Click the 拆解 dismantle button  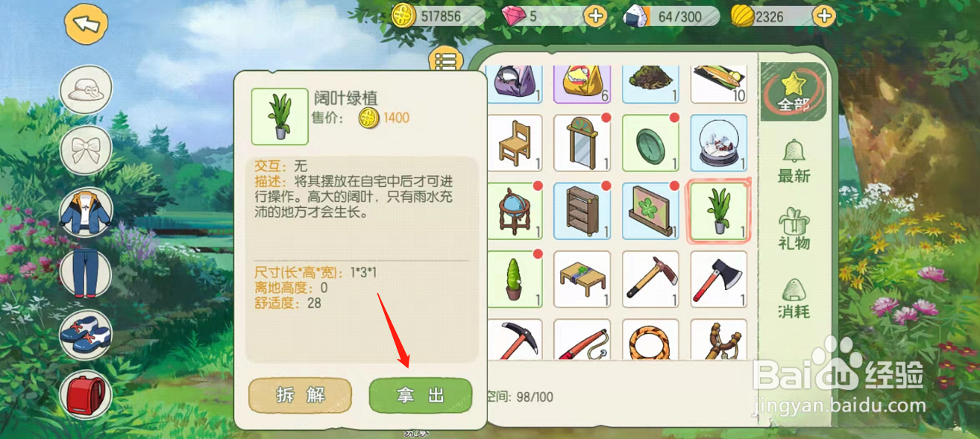(x=300, y=395)
